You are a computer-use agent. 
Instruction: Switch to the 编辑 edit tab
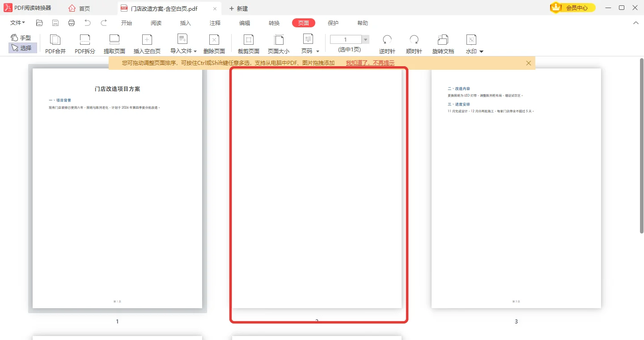245,23
